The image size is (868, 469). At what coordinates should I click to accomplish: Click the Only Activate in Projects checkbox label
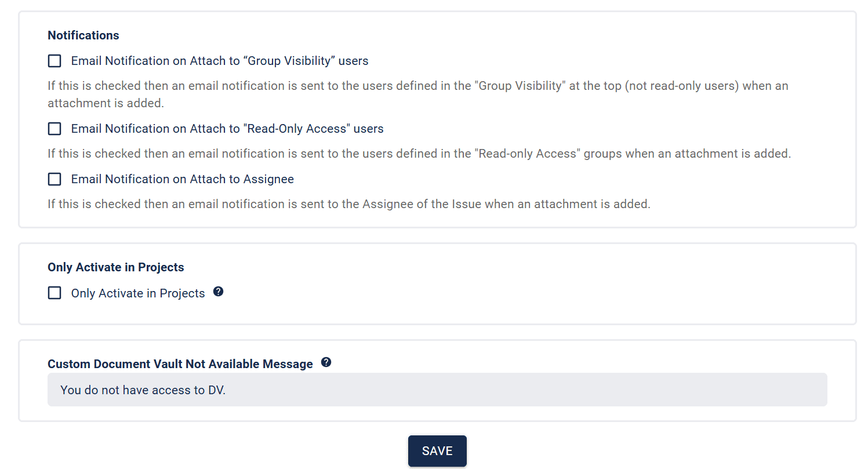click(138, 293)
